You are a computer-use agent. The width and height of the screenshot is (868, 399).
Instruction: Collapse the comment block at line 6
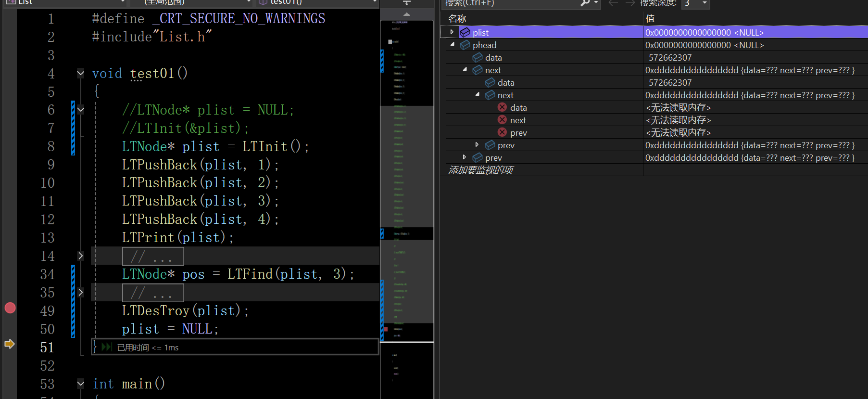pyautogui.click(x=81, y=110)
